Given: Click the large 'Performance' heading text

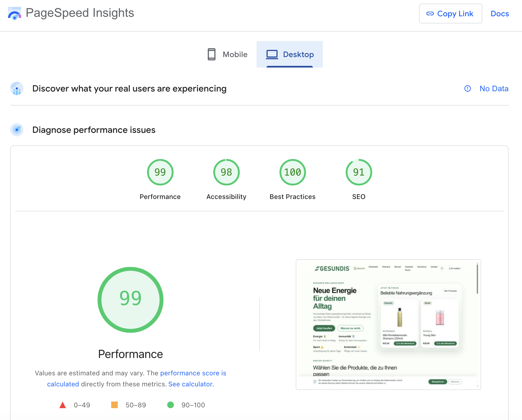Looking at the screenshot, I should tap(130, 354).
